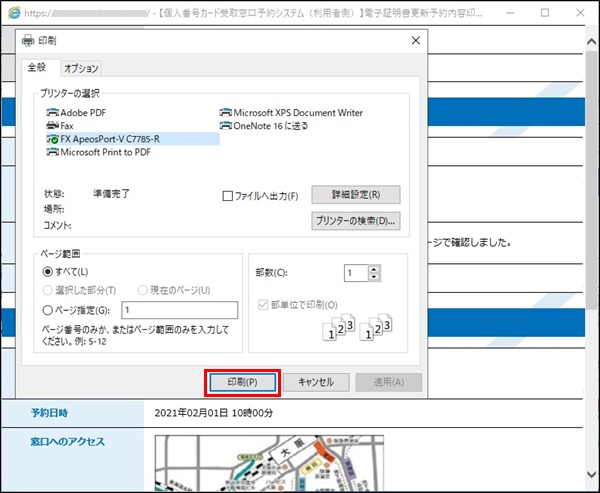600x493 pixels.
Task: Click the page range input field
Action: [x=179, y=310]
